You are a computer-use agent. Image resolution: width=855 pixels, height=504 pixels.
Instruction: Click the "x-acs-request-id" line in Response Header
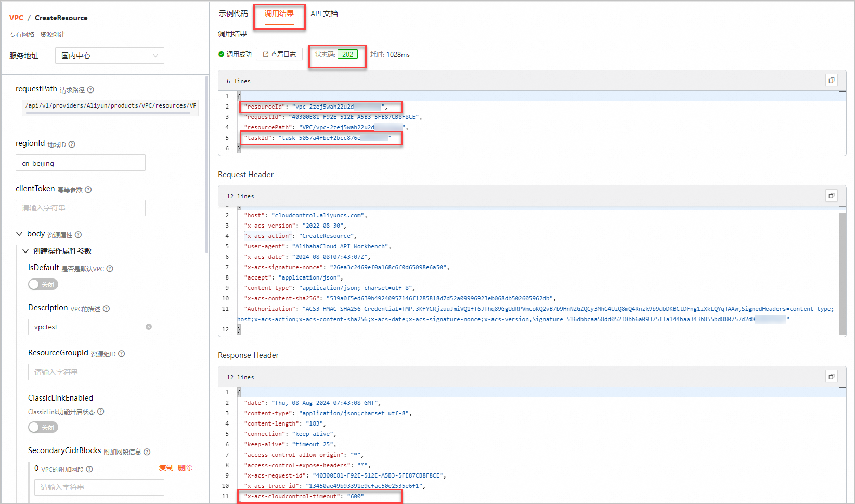tap(345, 475)
